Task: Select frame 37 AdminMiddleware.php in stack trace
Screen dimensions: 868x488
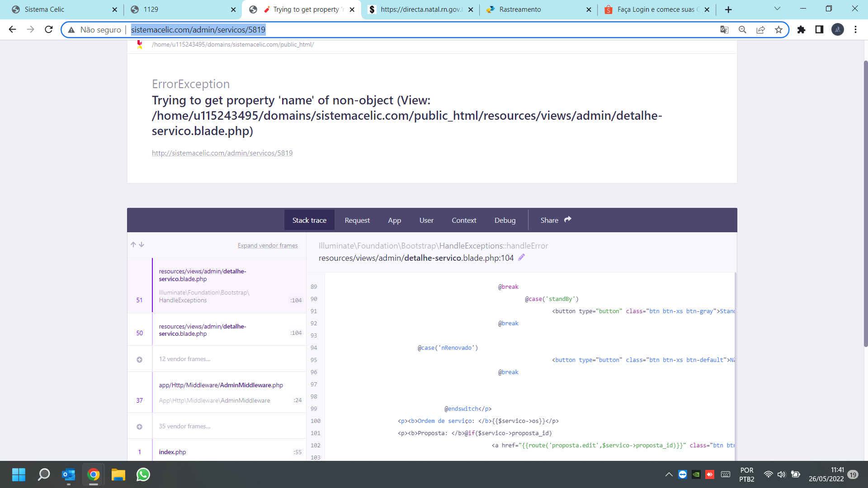Action: click(x=220, y=392)
